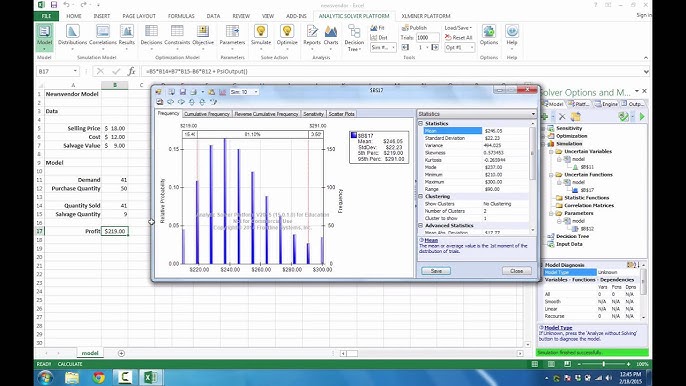
Task: Click the Save button in dialog
Action: [x=436, y=271]
